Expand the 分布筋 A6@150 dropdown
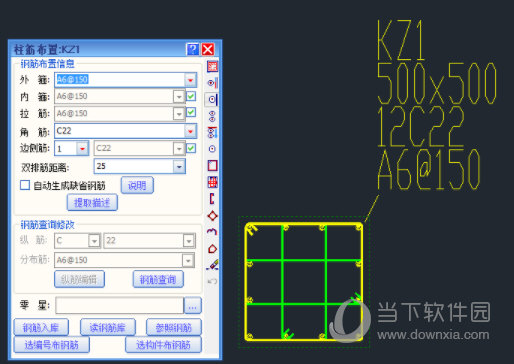This screenshot has width=514, height=364. (x=188, y=260)
